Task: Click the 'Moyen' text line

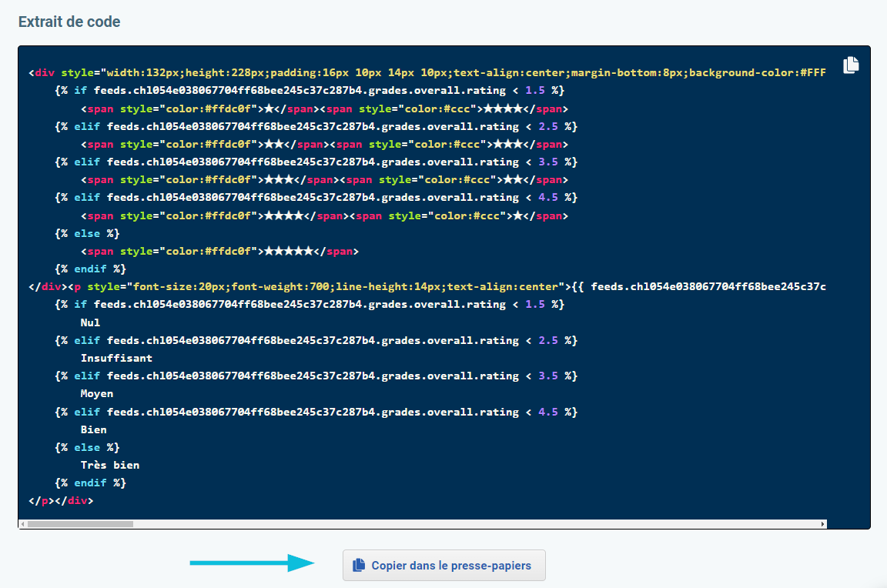Action: pos(97,393)
